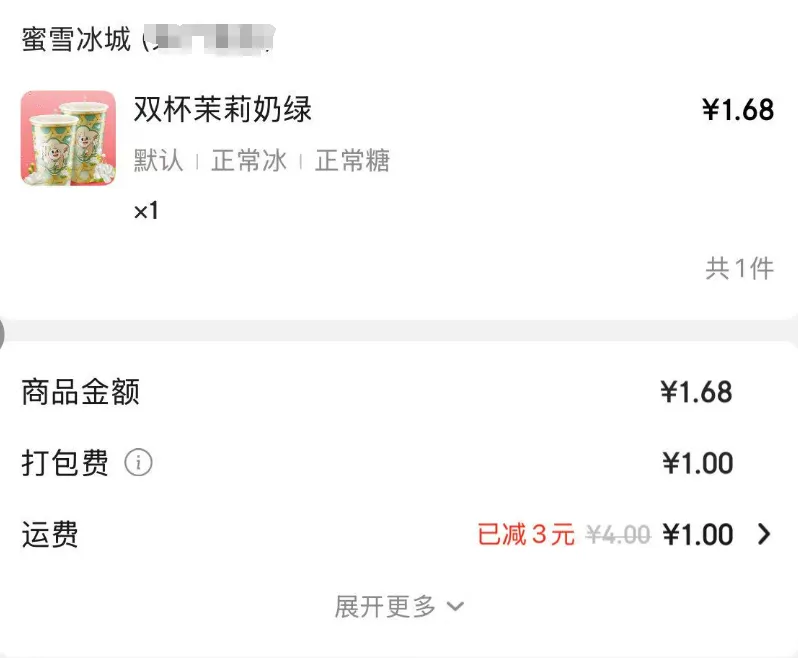Select the 打包费 label
798x658 pixels.
coord(65,463)
